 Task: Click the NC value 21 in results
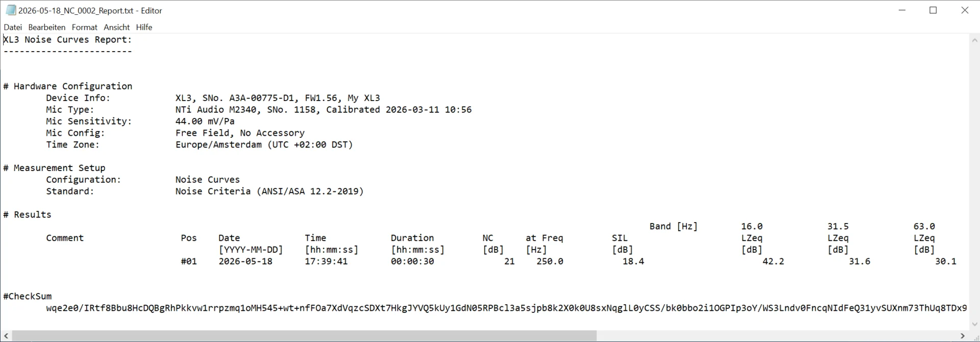pos(509,261)
